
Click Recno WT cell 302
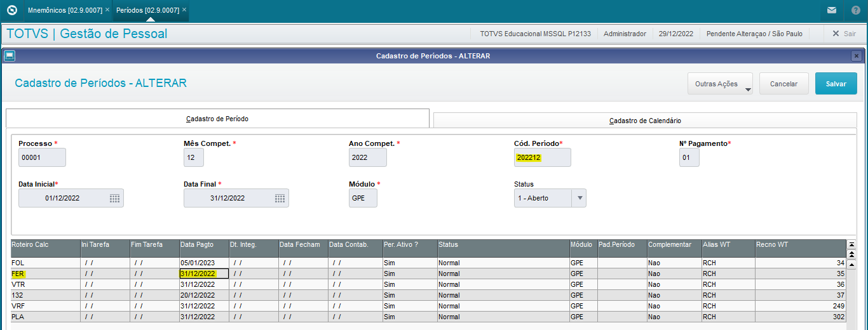(801, 317)
